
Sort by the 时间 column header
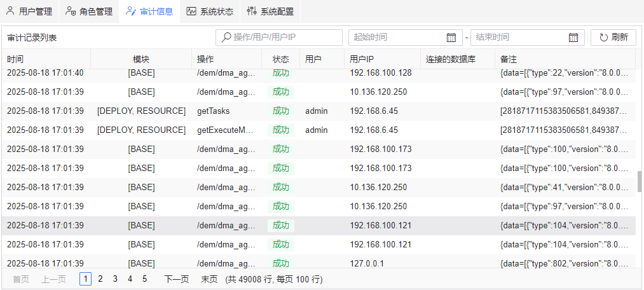coord(46,59)
